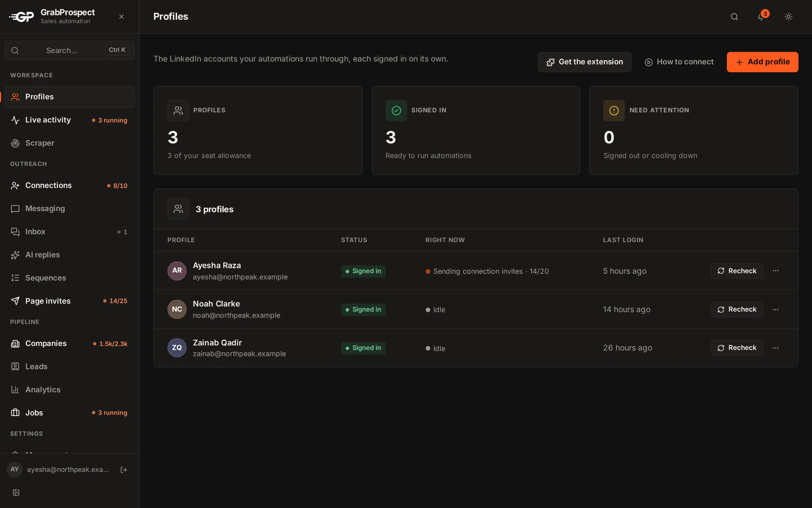Click the AY user avatar
This screenshot has width=812, height=508.
click(14, 469)
